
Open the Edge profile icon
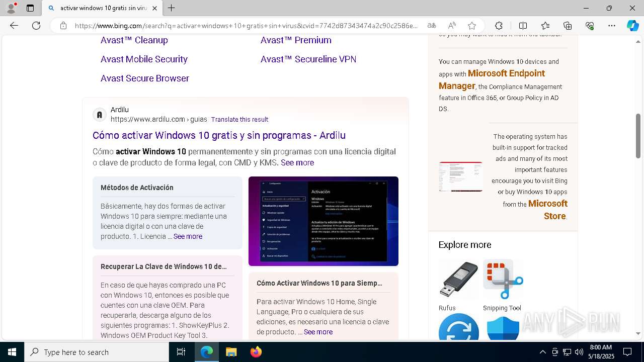tap(11, 8)
